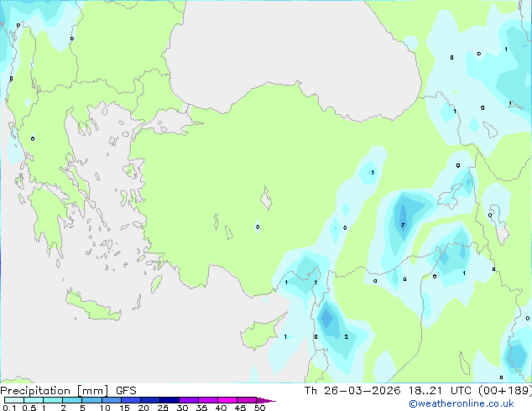Click the 'UTC' label
This screenshot has width=532, height=411.
[x=461, y=391]
